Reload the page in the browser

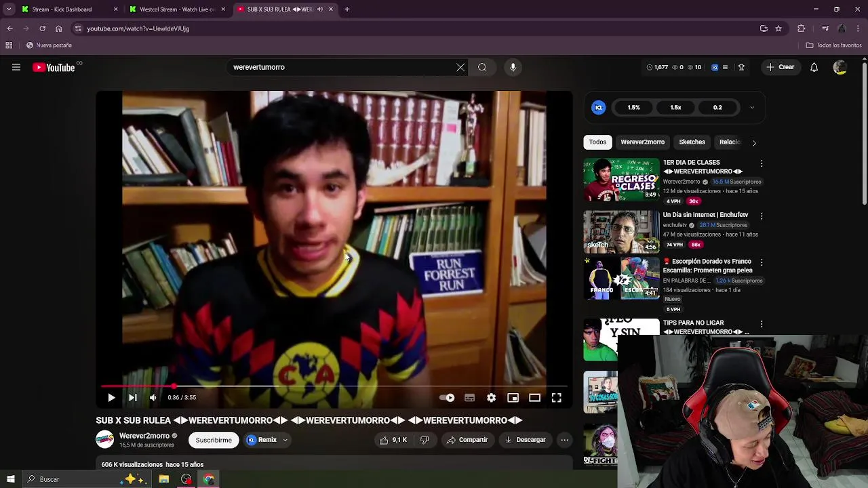tap(42, 28)
